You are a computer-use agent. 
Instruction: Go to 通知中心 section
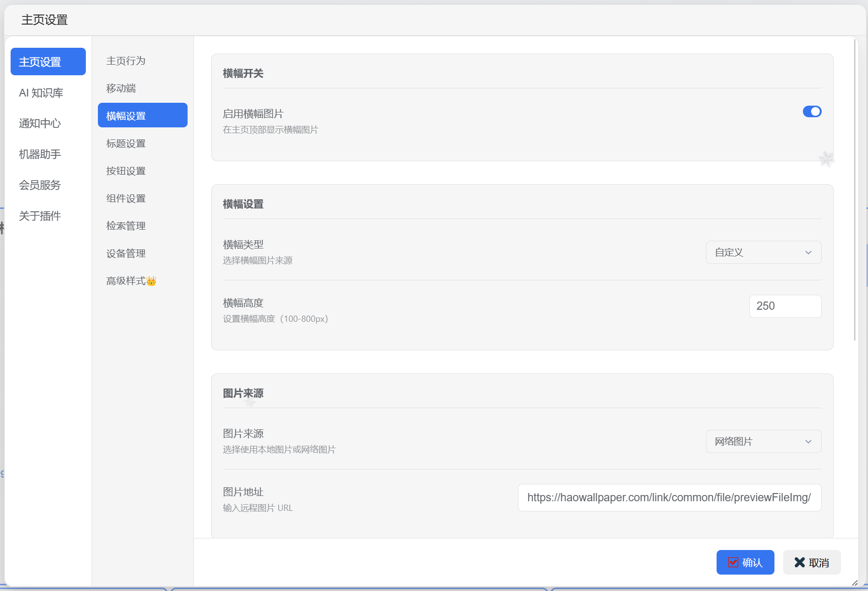pos(48,124)
